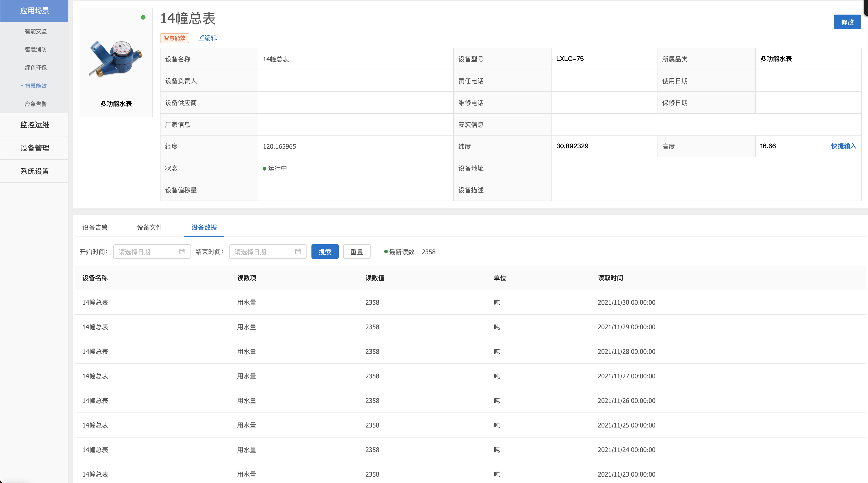Click the latitude value 30.892329
Image resolution: width=868 pixels, height=483 pixels.
pos(572,146)
